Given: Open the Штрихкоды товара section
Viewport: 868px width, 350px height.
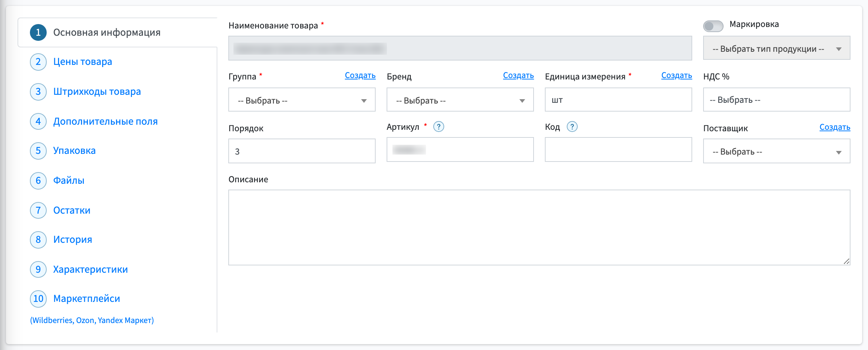Looking at the screenshot, I should (x=97, y=92).
